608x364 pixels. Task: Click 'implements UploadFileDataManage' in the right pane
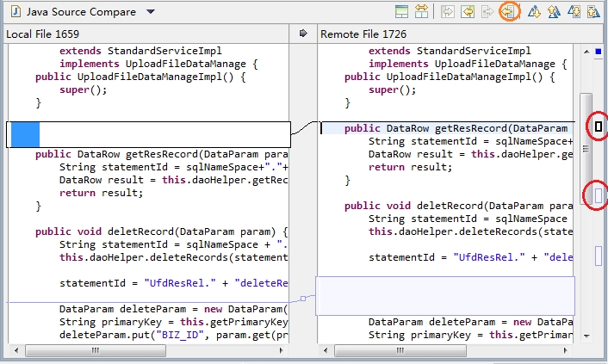[x=468, y=64]
